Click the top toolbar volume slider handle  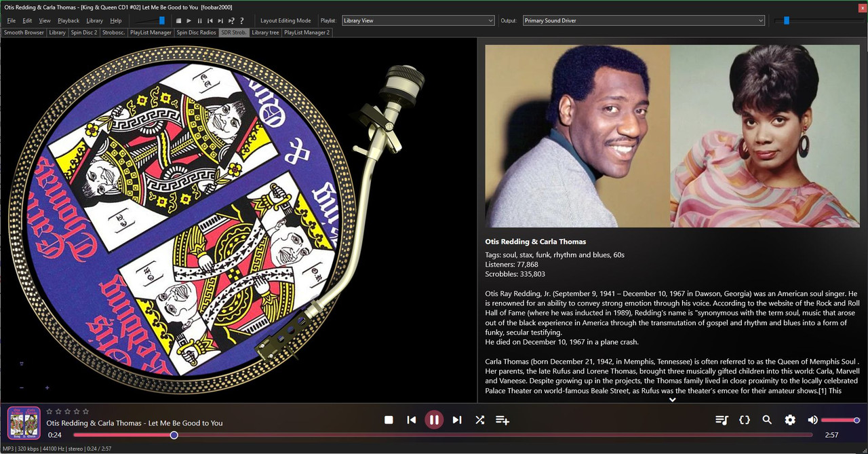point(161,20)
